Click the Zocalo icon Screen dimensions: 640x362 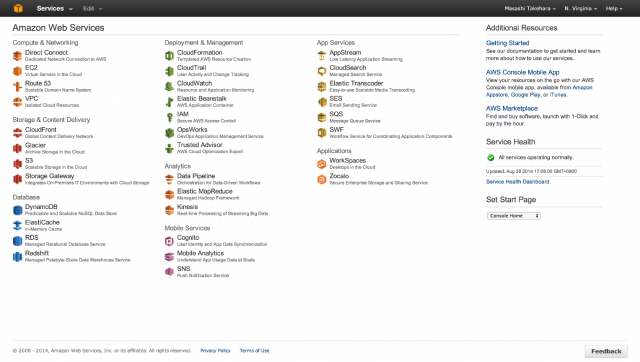[x=322, y=179]
